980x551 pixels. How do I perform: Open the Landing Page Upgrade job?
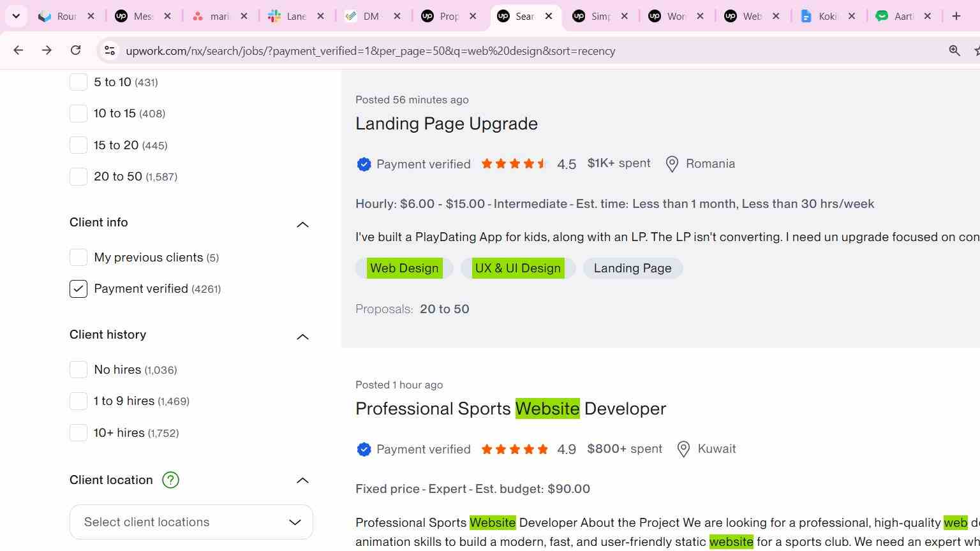coord(447,124)
